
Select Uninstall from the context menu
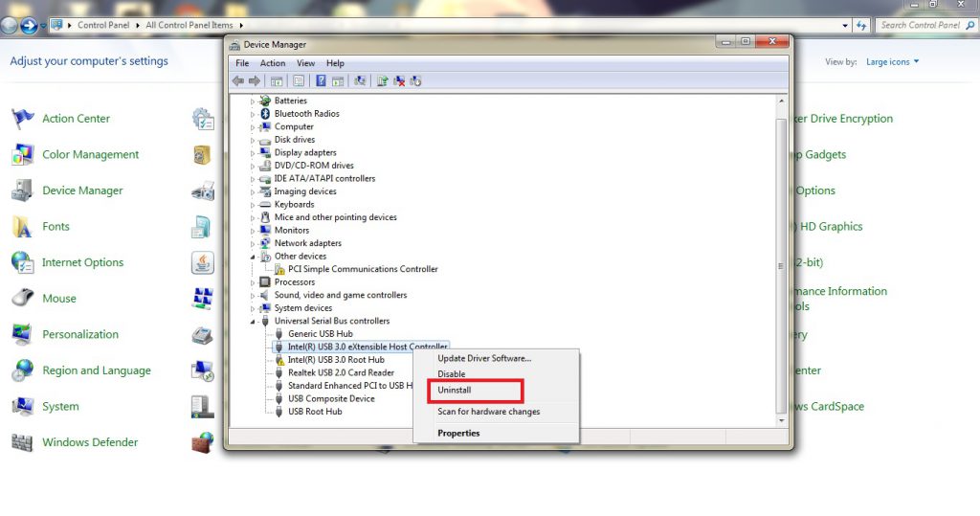point(455,391)
